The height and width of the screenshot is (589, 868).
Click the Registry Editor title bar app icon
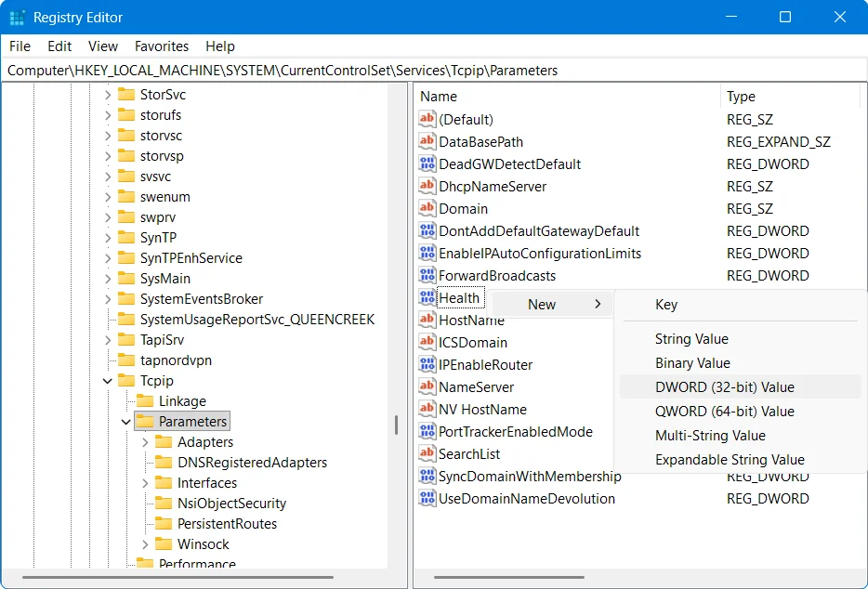click(x=17, y=17)
